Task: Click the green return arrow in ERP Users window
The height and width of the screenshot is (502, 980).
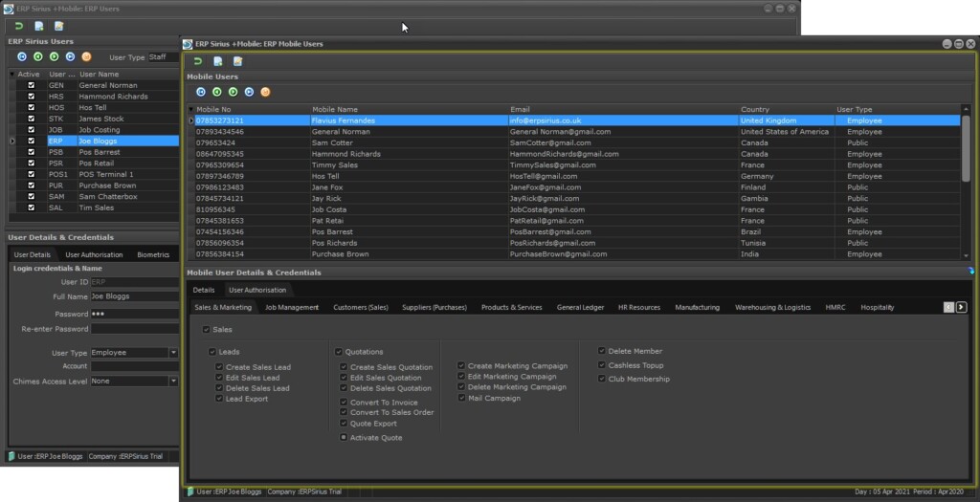Action: point(19,26)
